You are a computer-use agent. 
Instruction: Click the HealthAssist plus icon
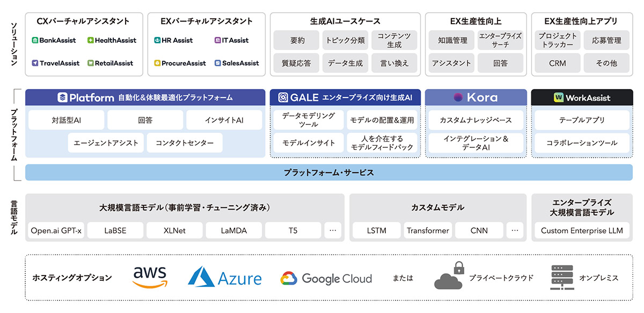91,40
